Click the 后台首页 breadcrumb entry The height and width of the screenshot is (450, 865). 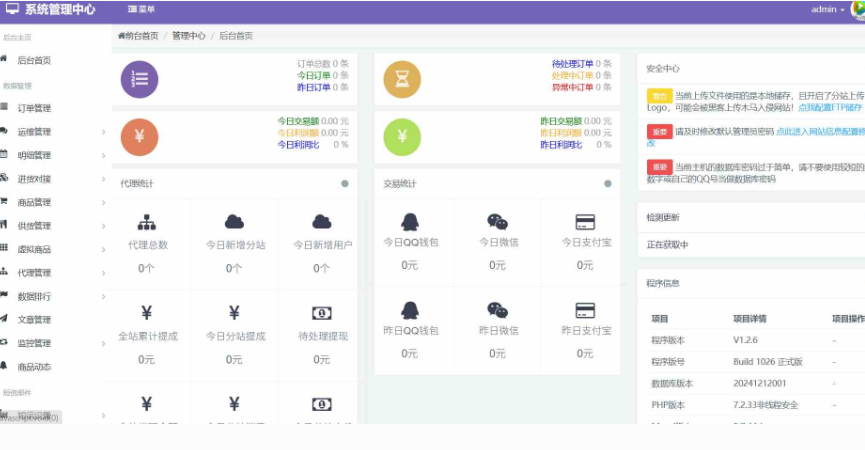pos(236,36)
